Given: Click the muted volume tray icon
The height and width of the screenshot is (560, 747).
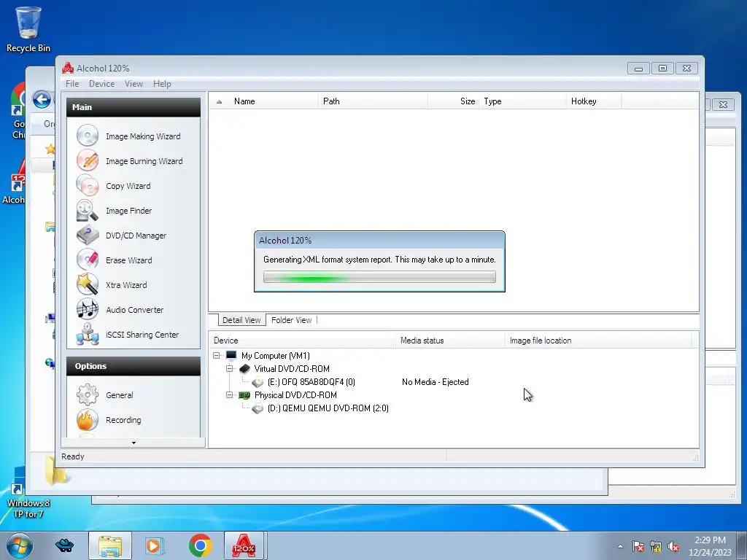Looking at the screenshot, I should (673, 546).
